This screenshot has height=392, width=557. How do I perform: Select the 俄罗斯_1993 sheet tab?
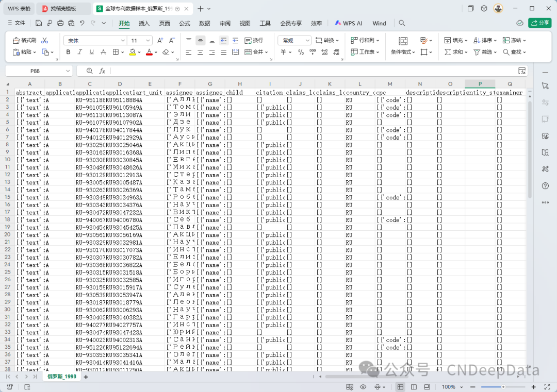[62, 377]
